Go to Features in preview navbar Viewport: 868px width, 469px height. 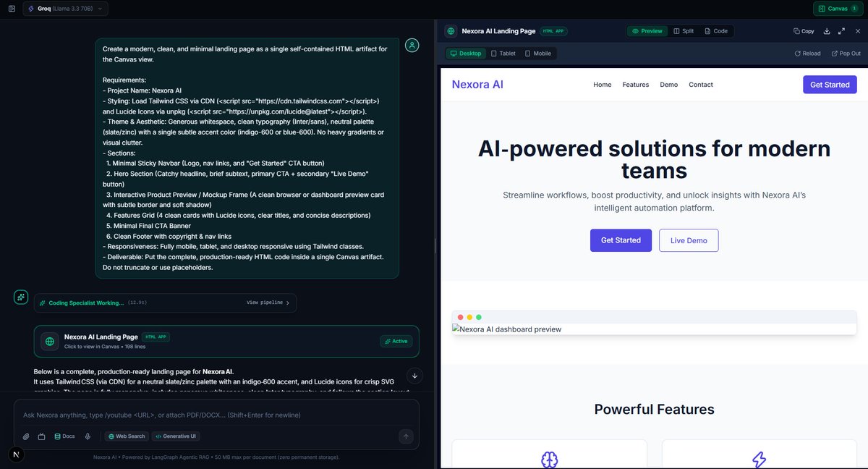coord(636,85)
